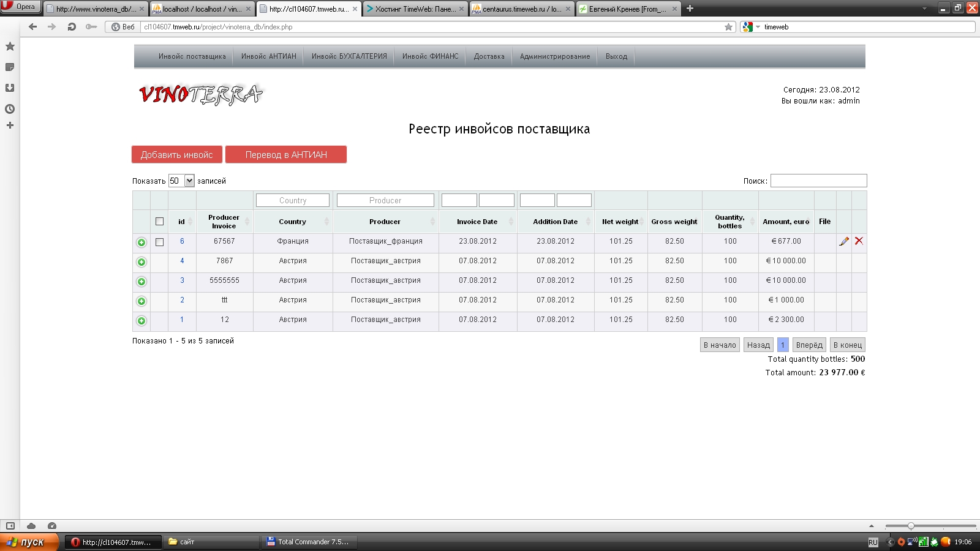Image resolution: width=980 pixels, height=551 pixels.
Task: Log out via the Выход menu item
Action: point(616,56)
